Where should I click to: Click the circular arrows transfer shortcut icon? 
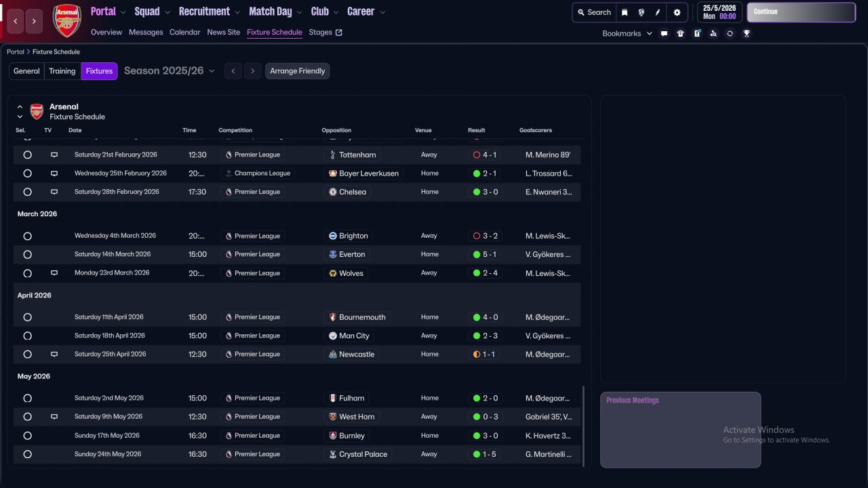click(730, 33)
